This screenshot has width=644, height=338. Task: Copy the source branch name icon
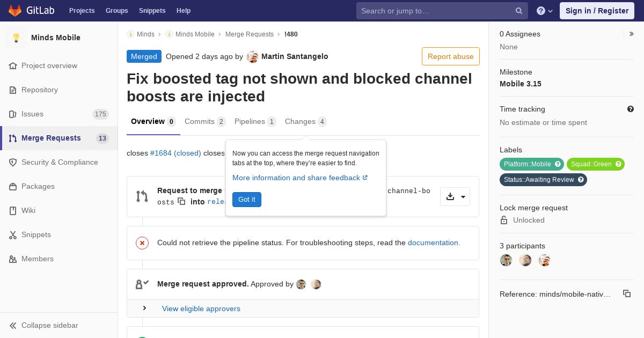tap(181, 202)
